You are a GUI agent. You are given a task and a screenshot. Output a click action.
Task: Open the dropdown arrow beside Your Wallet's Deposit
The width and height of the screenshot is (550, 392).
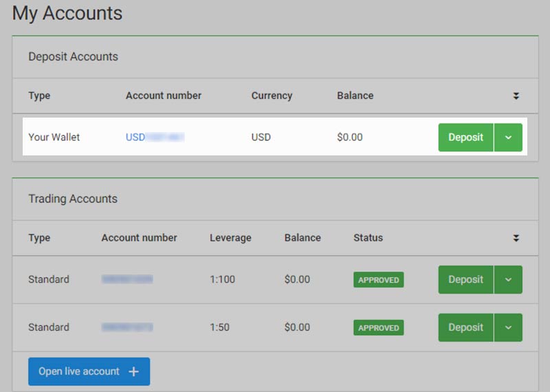click(508, 138)
